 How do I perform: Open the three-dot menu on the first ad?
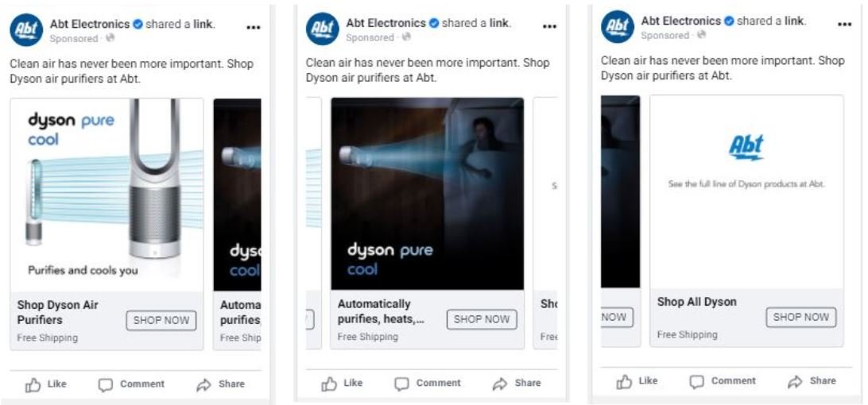(x=253, y=28)
